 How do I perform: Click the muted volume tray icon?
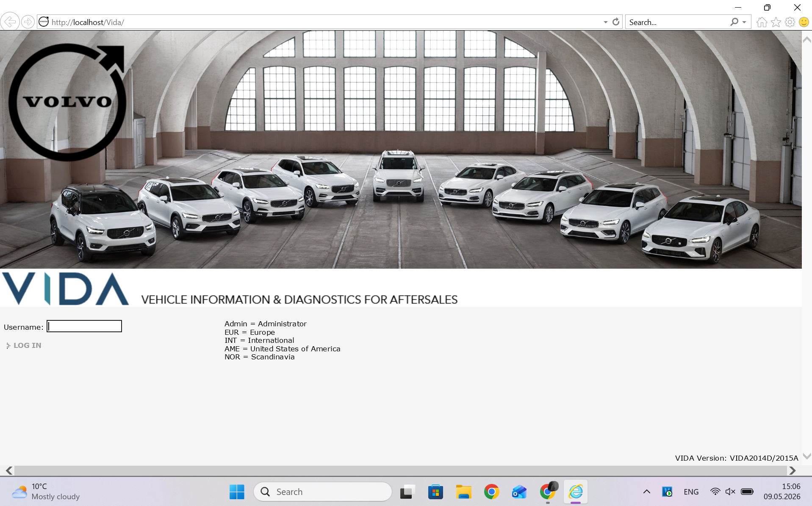pos(730,492)
